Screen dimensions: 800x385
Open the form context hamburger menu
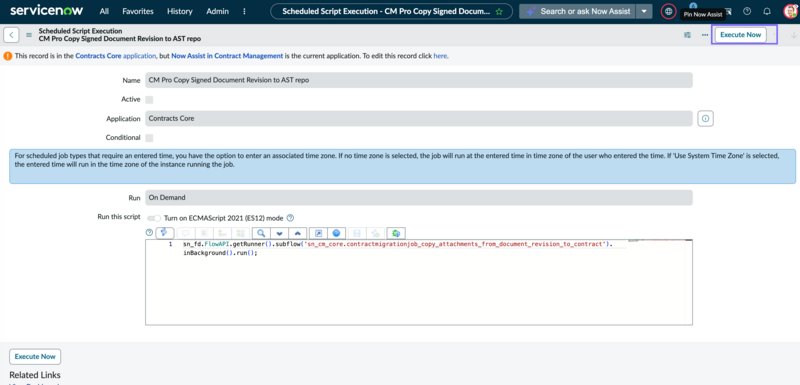pyautogui.click(x=29, y=35)
